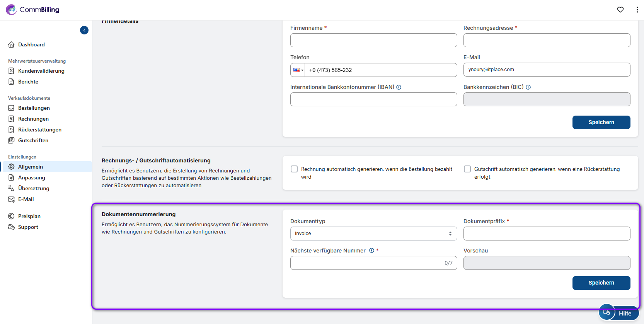Enable automatic invoice generation checkbox

294,169
